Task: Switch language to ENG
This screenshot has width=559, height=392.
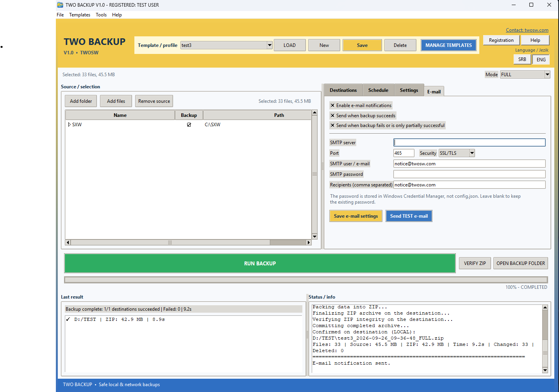Action: click(541, 59)
